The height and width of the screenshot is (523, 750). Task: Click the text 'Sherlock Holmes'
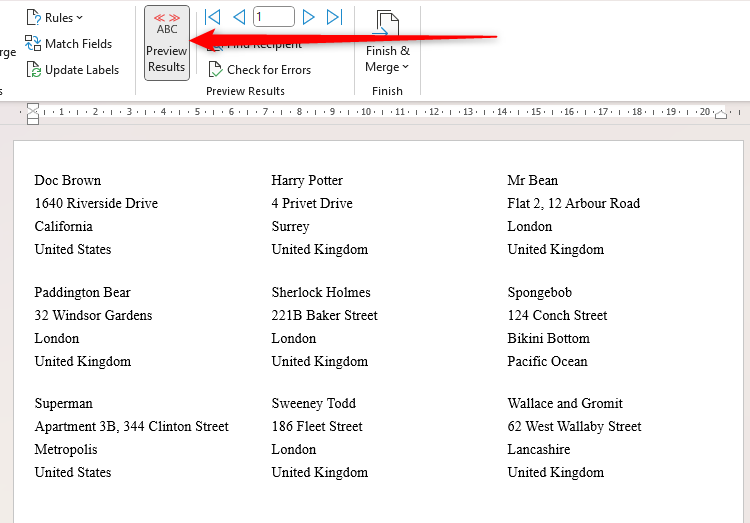(x=321, y=292)
